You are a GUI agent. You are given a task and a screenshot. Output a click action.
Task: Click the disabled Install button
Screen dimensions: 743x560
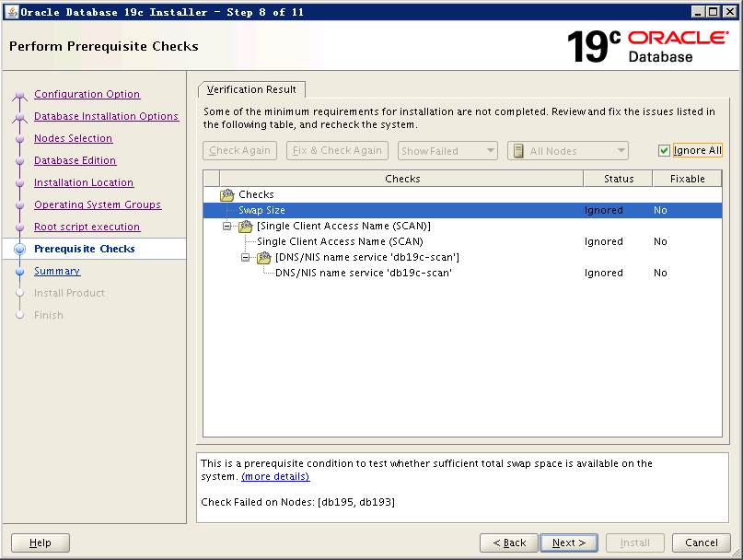(635, 542)
